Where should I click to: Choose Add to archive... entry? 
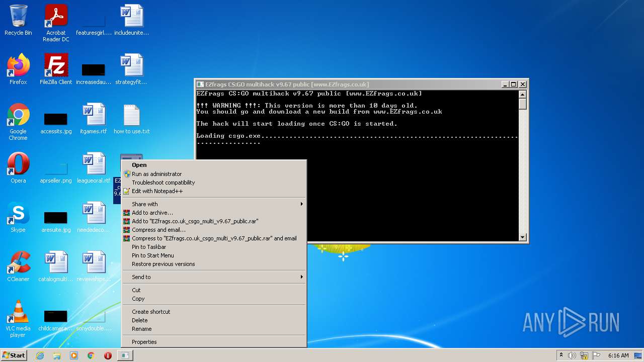[x=214, y=213]
